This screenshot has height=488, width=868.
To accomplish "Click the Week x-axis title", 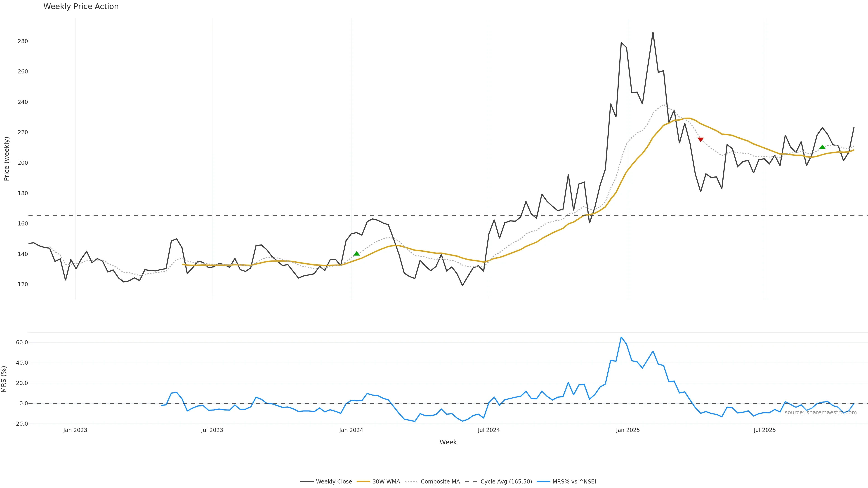I will (x=448, y=442).
